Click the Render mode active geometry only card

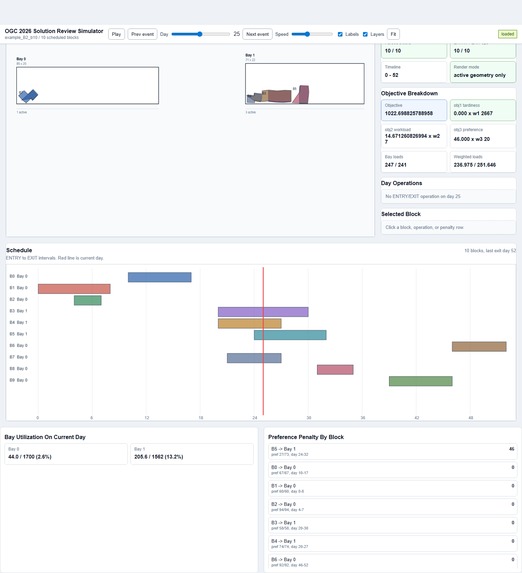click(483, 72)
